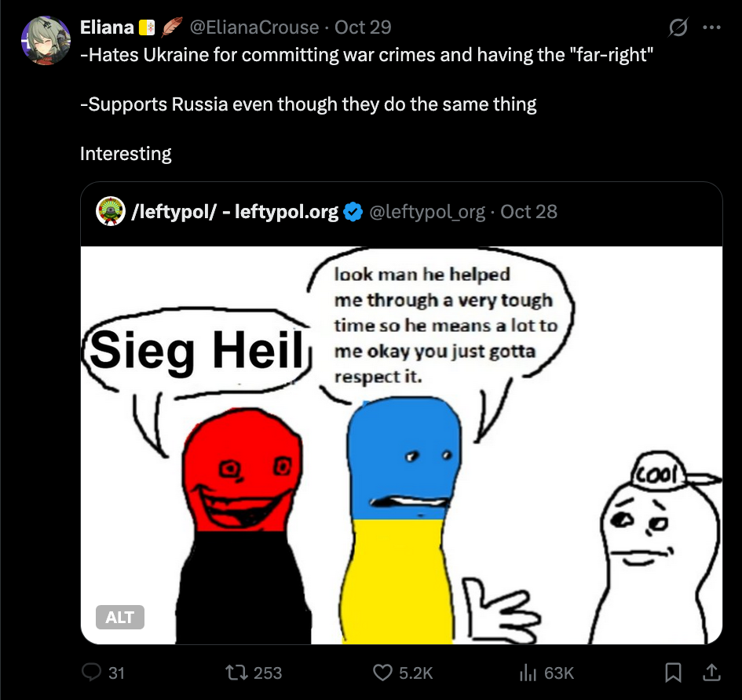742x700 pixels.
Task: Click the Eliana display name
Action: point(107,27)
